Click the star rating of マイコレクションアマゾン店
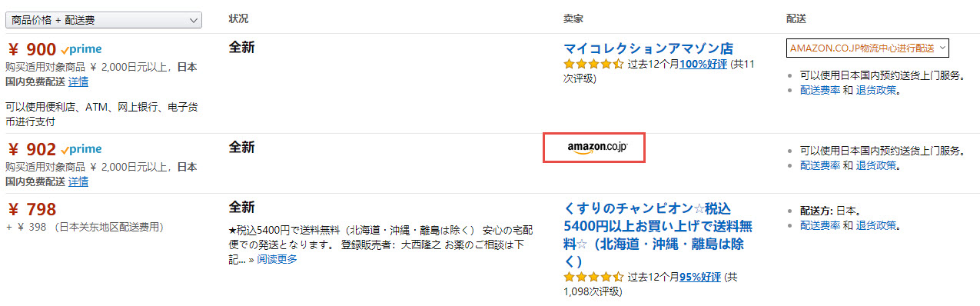The height and width of the screenshot is (306, 980). (x=593, y=64)
